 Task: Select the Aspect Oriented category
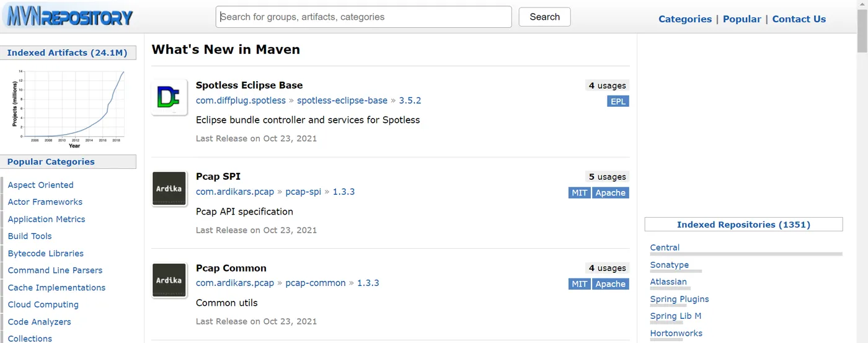click(x=40, y=185)
